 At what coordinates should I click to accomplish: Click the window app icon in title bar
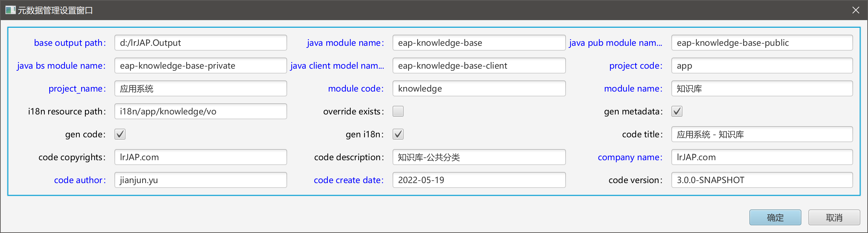point(10,10)
